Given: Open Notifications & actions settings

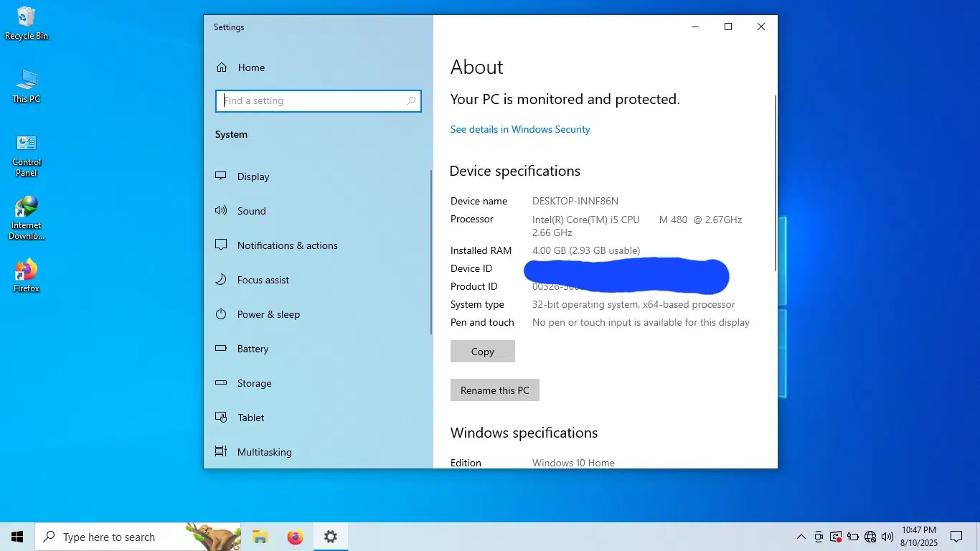Looking at the screenshot, I should tap(287, 245).
